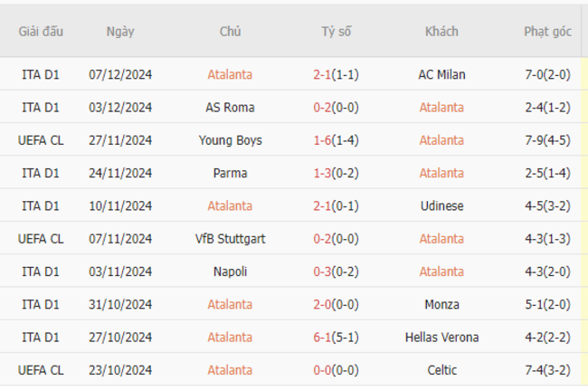Click the Celtic team name

click(x=441, y=370)
